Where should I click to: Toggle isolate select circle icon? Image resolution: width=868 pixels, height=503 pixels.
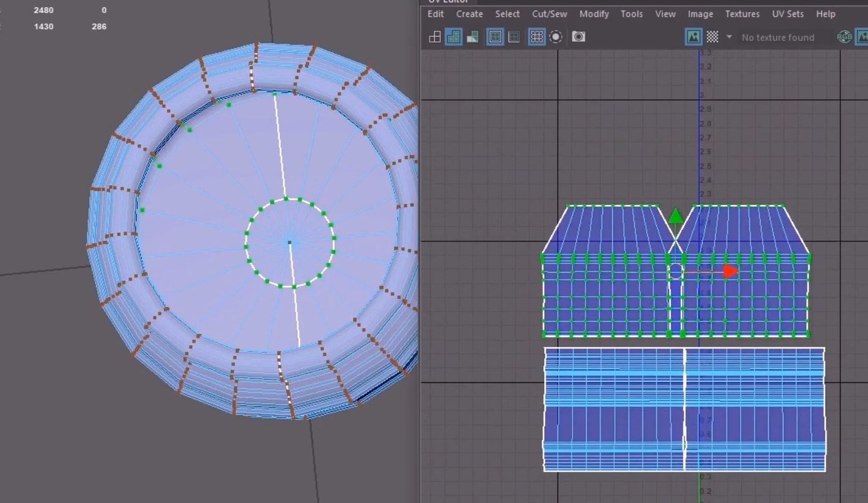(x=556, y=37)
